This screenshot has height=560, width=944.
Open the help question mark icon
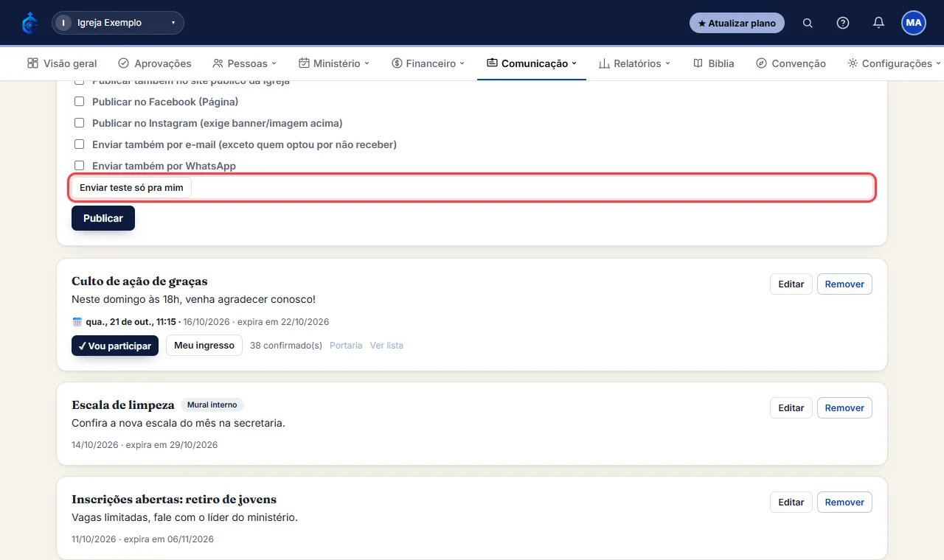(843, 23)
